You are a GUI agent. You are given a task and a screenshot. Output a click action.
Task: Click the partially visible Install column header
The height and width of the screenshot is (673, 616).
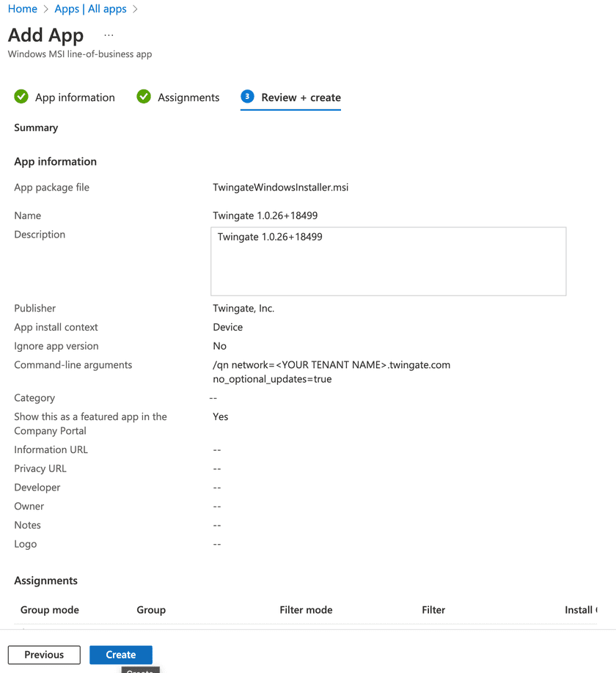pos(580,610)
